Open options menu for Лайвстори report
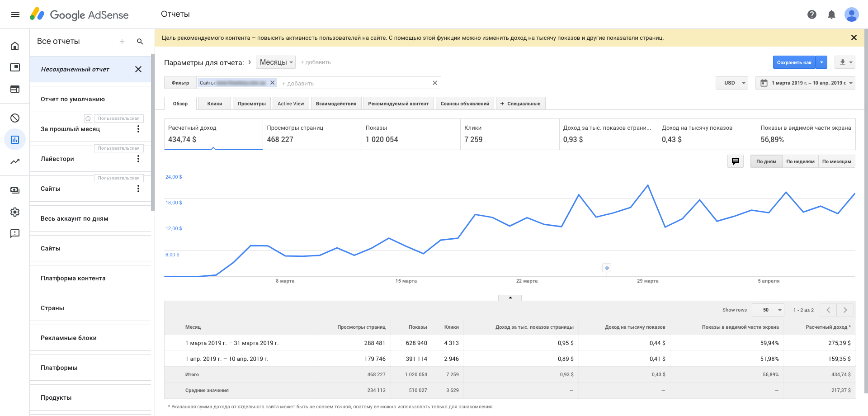868x416 pixels. [138, 159]
